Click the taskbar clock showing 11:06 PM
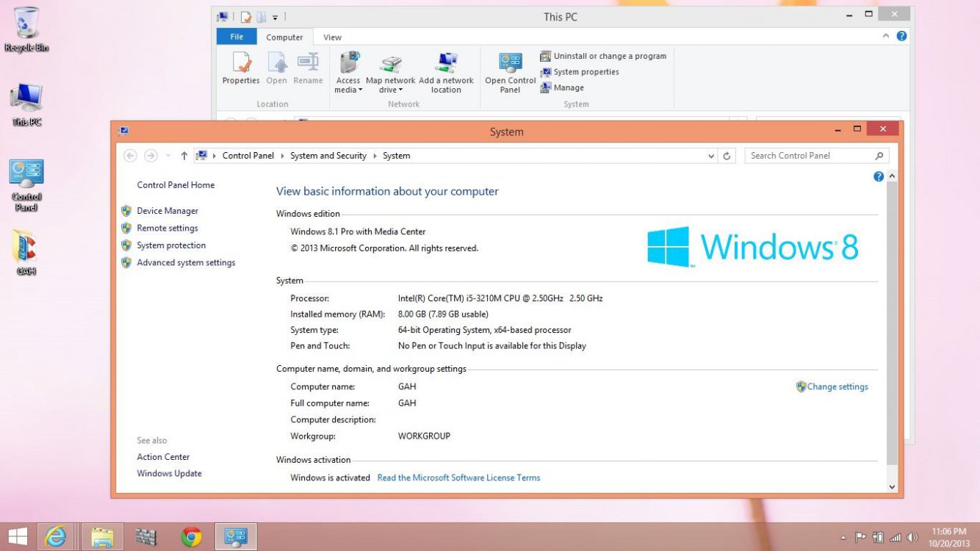The height and width of the screenshot is (551, 980). 948,537
